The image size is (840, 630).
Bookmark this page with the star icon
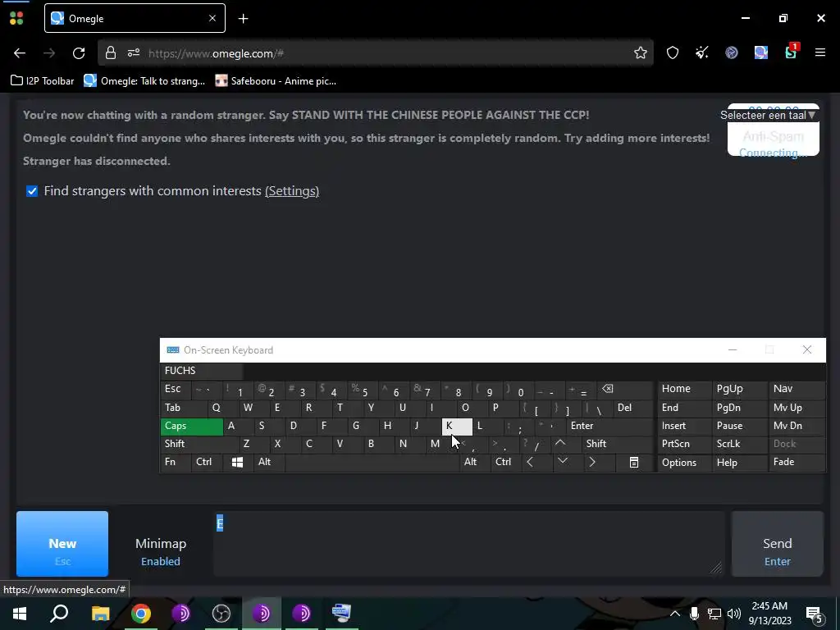point(640,52)
